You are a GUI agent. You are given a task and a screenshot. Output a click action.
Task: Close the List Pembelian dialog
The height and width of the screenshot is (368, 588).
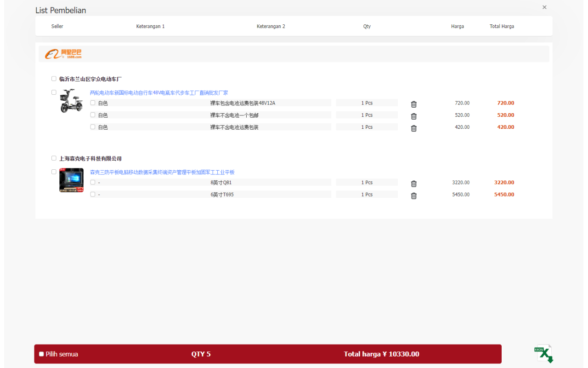(x=544, y=7)
